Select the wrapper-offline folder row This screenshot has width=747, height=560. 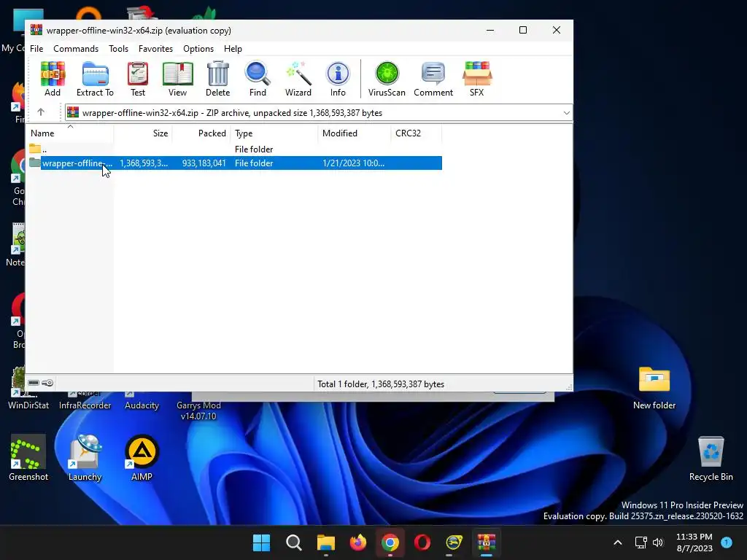[x=234, y=163]
